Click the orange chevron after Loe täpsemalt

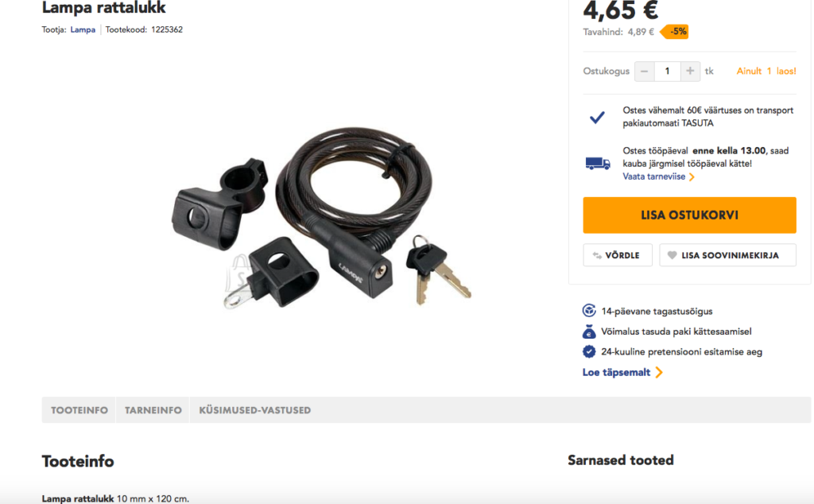click(x=659, y=372)
